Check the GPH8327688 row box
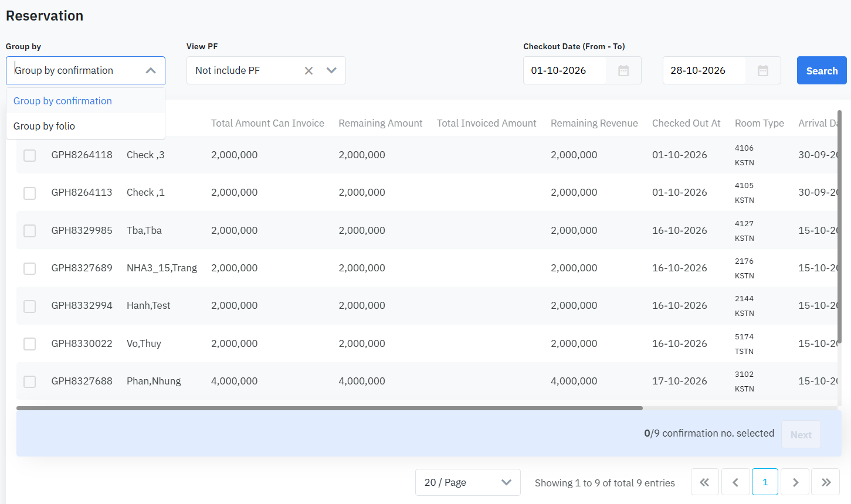Viewport: 851px width, 504px height. pos(29,382)
